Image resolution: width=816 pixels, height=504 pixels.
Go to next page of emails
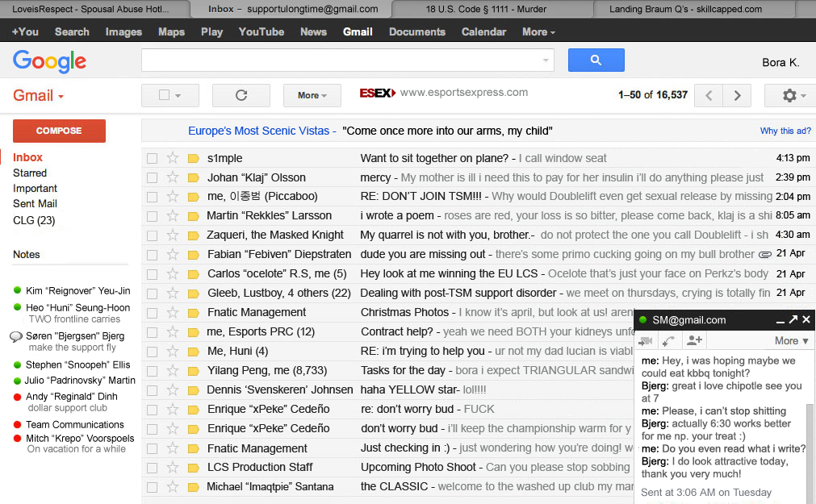737,95
